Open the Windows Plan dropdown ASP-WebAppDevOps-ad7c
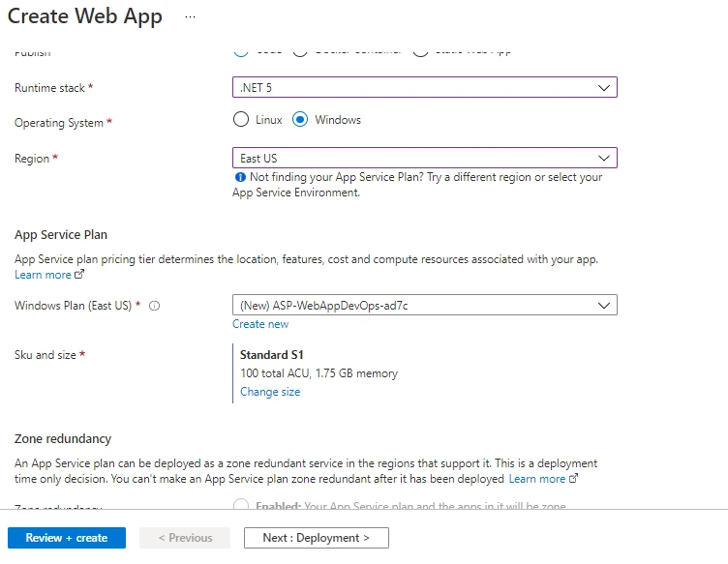 (424, 305)
